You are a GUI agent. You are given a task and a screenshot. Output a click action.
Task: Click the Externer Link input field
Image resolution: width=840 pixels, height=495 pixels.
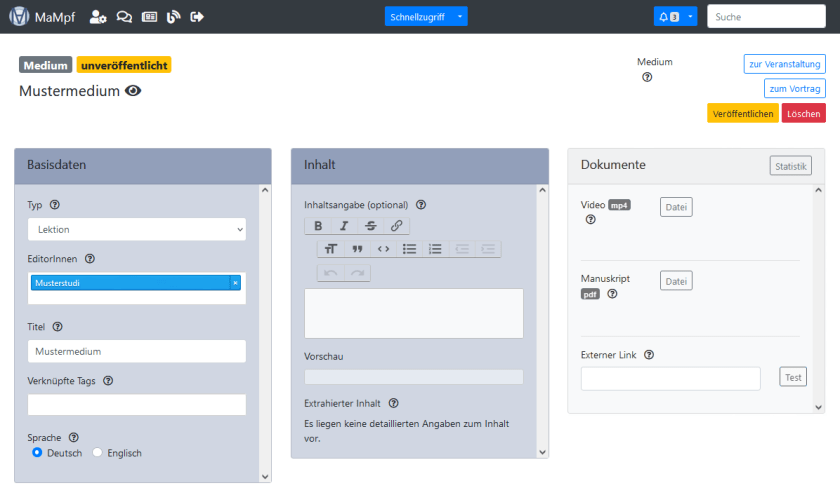coord(670,378)
